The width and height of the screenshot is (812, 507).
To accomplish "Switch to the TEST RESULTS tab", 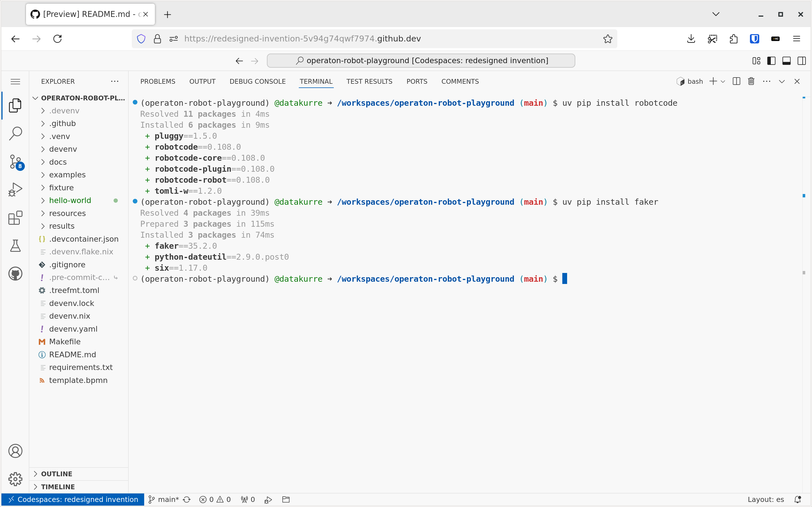I will pos(369,81).
